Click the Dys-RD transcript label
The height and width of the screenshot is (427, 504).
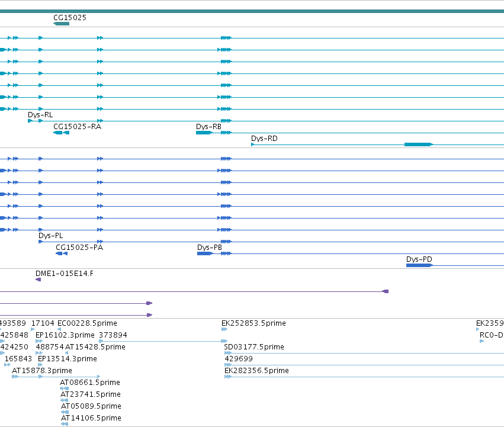coord(264,138)
